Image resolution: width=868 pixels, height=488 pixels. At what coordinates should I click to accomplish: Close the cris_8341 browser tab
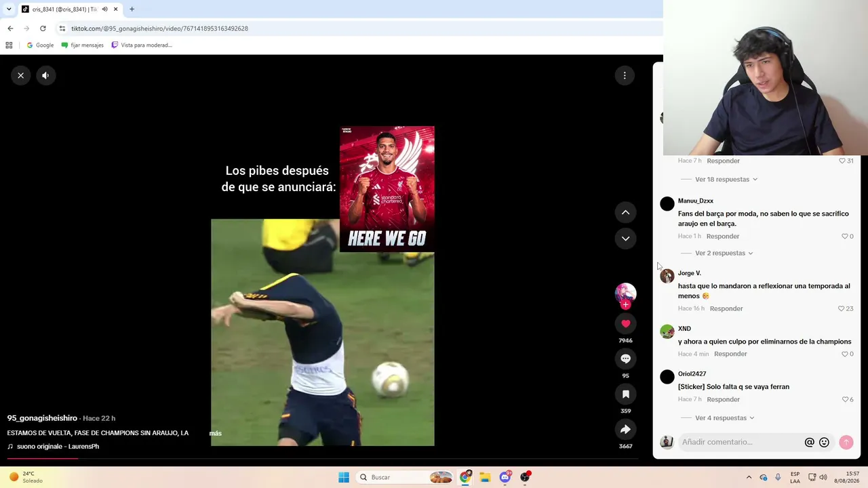[115, 9]
